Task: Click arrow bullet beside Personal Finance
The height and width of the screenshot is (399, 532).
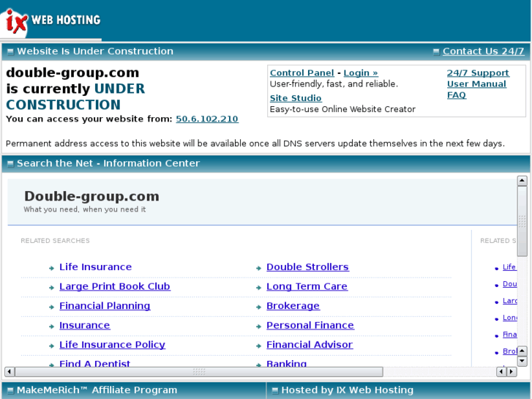Action: [x=258, y=327]
